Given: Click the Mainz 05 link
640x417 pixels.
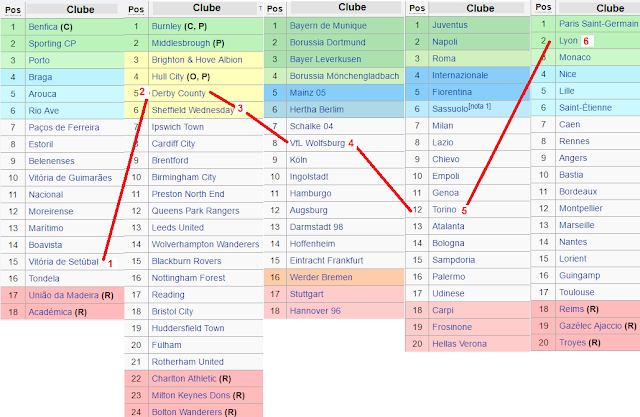Looking at the screenshot, I should tap(308, 93).
